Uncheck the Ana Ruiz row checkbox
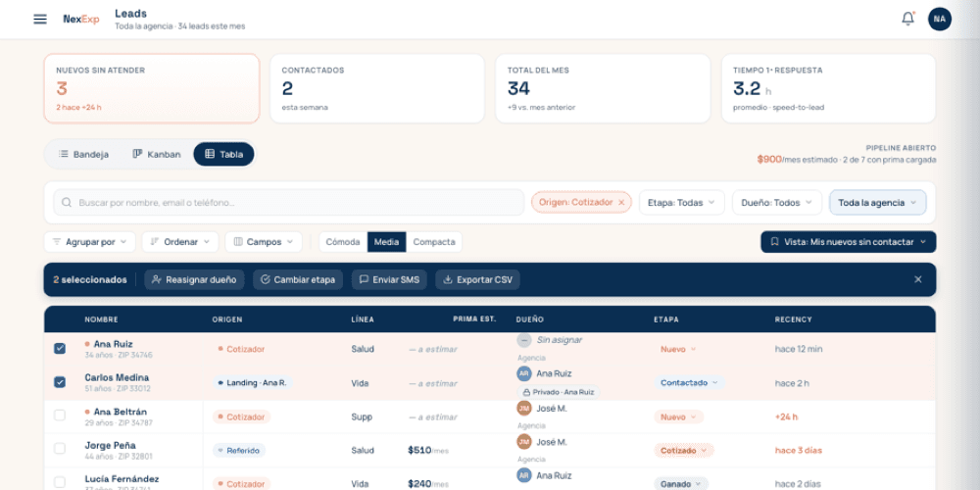The width and height of the screenshot is (980, 490). (x=60, y=349)
